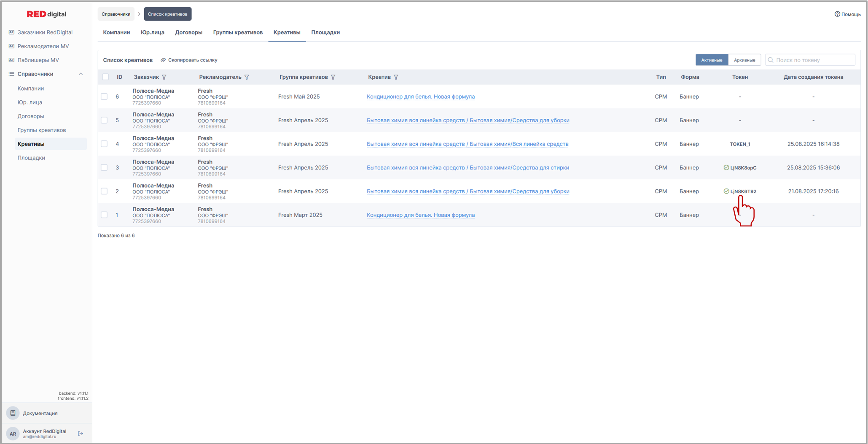Click the filter icon next to Заказчик
The image size is (868, 444).
pos(164,77)
